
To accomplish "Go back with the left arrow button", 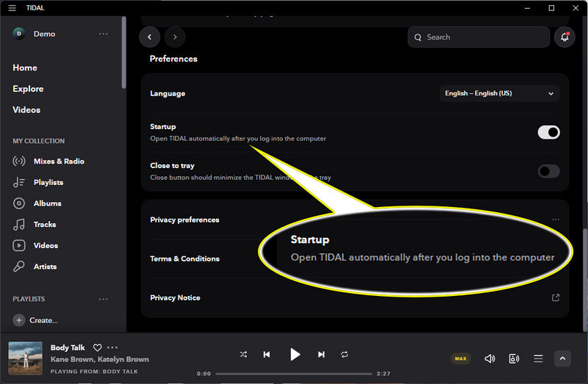I will (150, 37).
